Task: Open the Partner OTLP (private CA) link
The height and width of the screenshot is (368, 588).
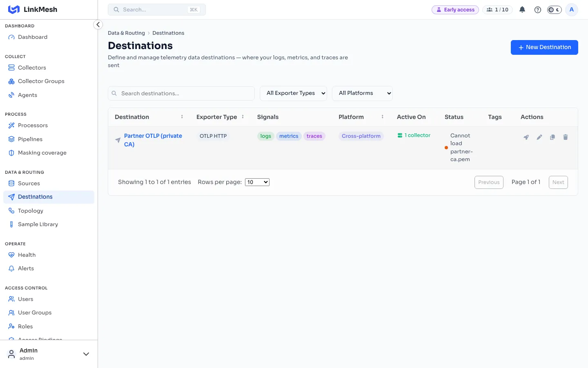Action: [153, 140]
